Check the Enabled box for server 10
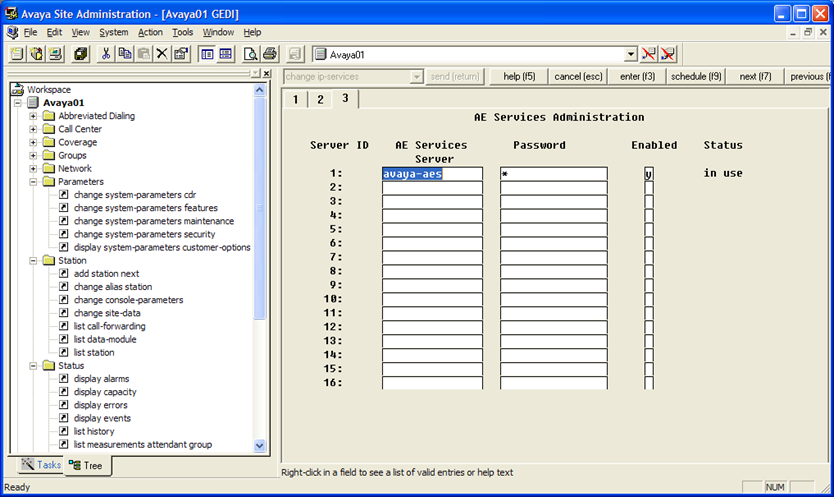 [x=649, y=299]
